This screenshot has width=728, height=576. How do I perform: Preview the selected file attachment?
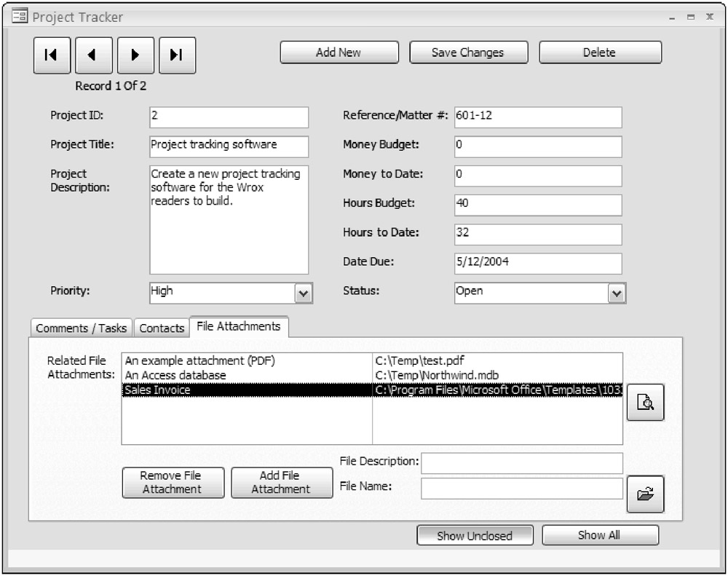coord(645,403)
